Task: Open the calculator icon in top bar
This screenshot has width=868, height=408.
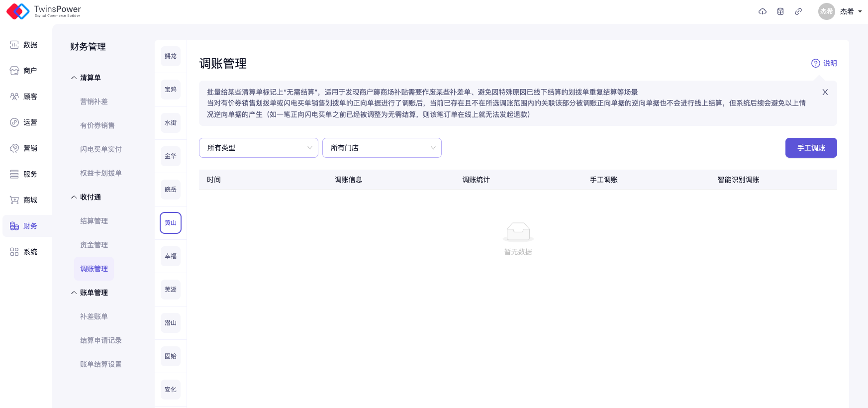Action: [780, 11]
